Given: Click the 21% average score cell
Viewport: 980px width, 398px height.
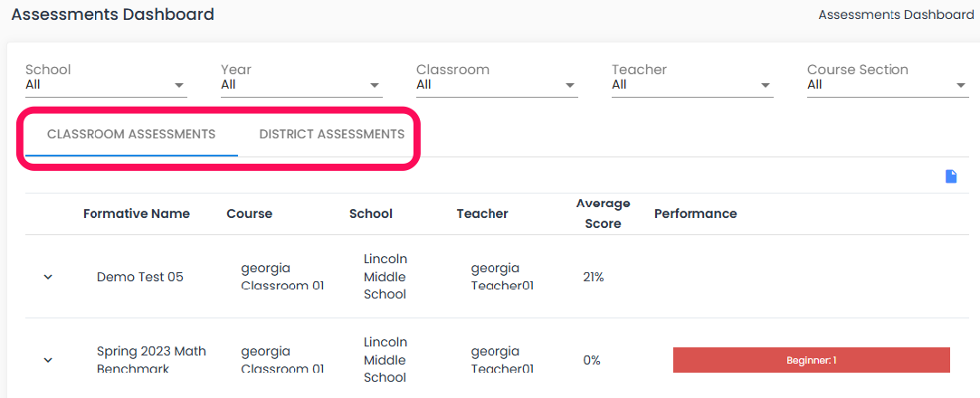Looking at the screenshot, I should click(x=593, y=277).
